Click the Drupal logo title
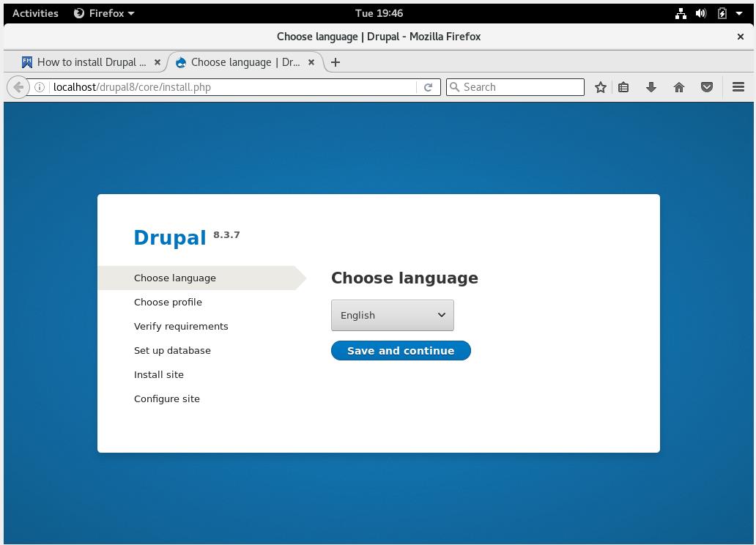 tap(170, 238)
